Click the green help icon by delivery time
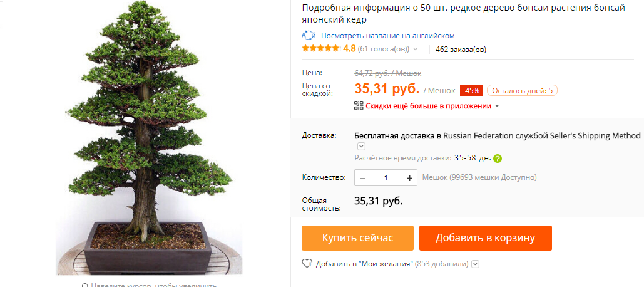644x287 pixels. (x=498, y=159)
